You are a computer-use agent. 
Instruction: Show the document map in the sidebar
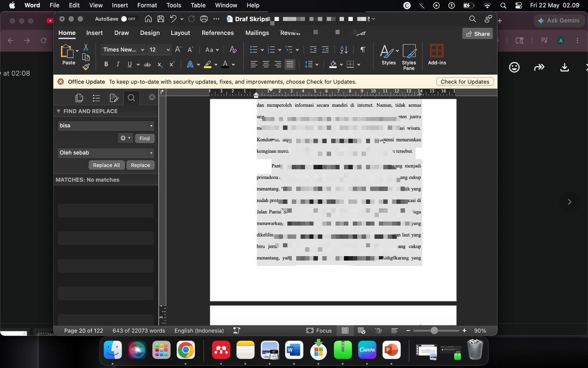click(97, 98)
